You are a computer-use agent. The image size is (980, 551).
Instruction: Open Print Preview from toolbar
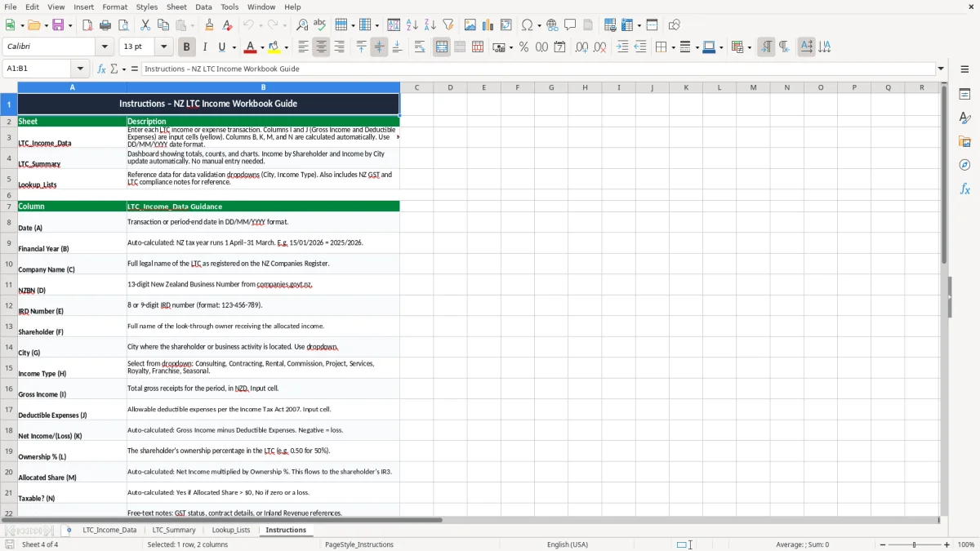tap(123, 25)
